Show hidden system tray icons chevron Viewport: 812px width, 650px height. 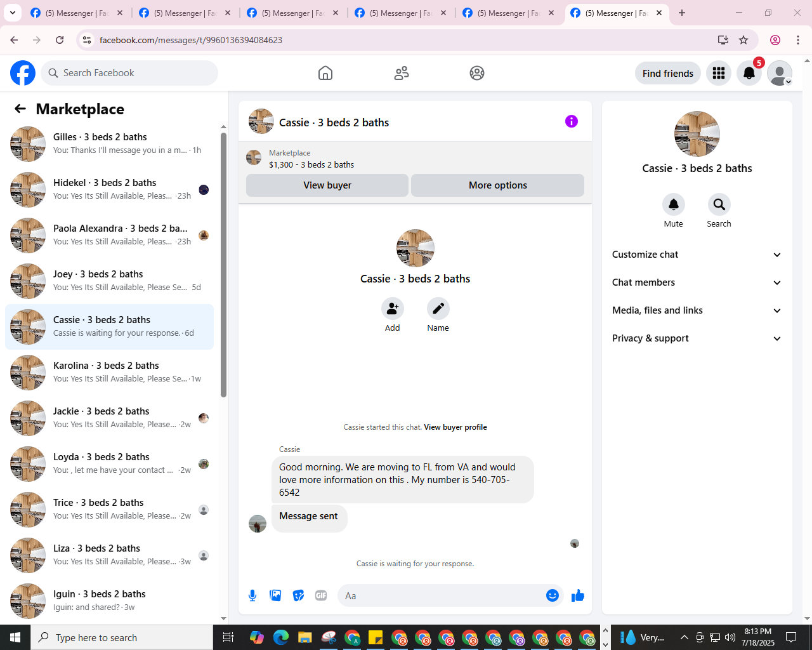tap(684, 637)
